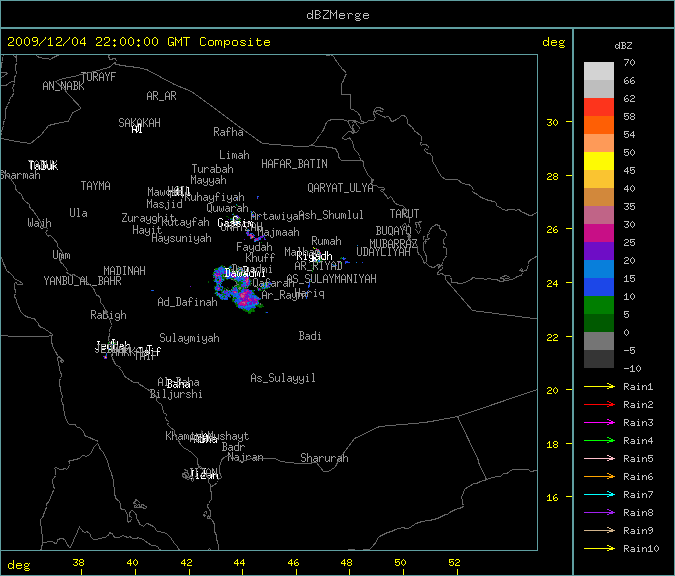675x576 pixels.
Task: Click the cyan Rain7 arrow
Action: coord(599,494)
